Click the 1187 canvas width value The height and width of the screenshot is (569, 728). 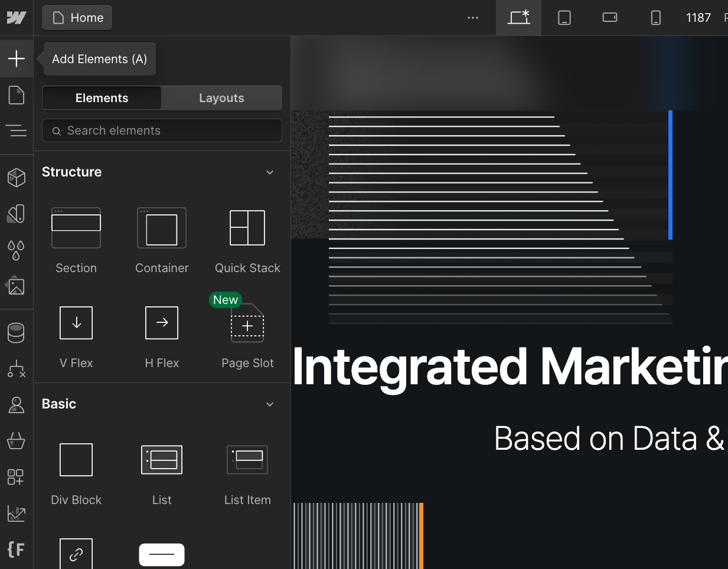[x=698, y=18]
